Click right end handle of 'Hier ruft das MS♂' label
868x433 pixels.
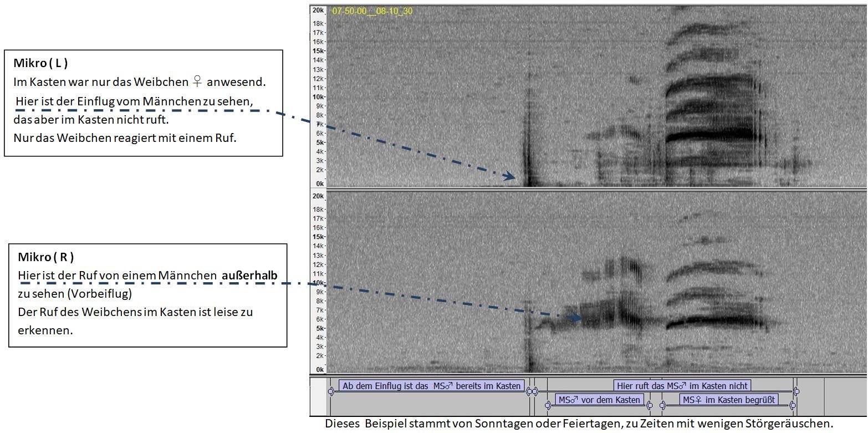point(796,391)
